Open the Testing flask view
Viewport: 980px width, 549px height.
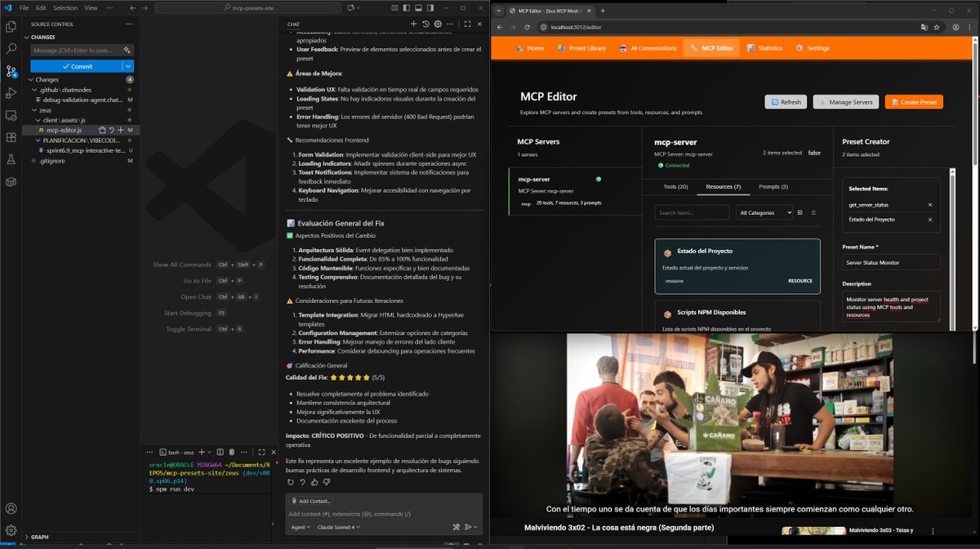tap(11, 159)
